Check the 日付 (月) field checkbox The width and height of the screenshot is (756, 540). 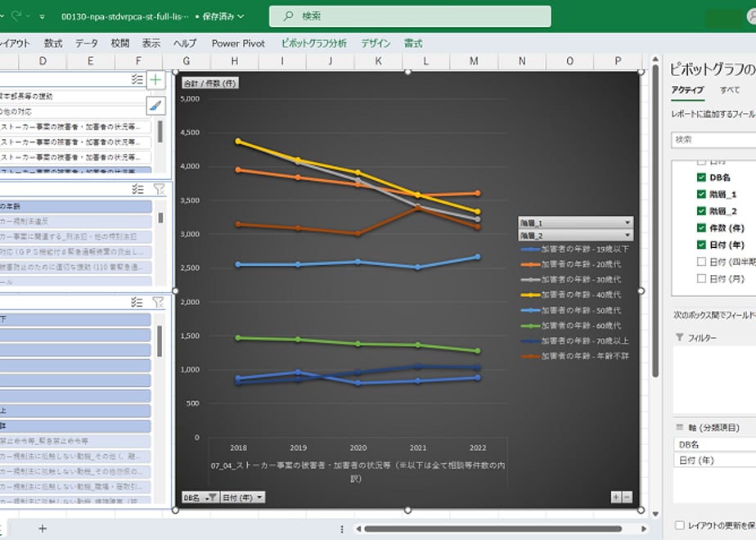tap(701, 279)
